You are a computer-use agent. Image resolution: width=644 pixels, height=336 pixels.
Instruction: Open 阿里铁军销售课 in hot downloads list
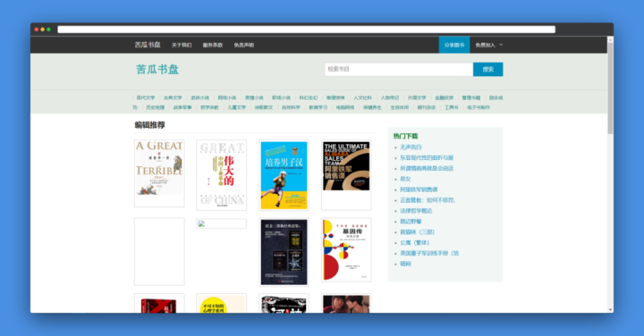pos(419,189)
